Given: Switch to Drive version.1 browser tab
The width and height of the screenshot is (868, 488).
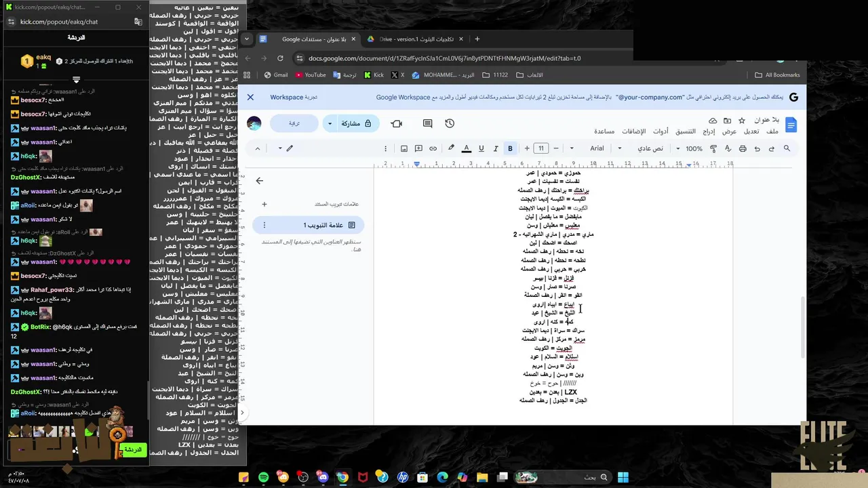Looking at the screenshot, I should [x=414, y=39].
